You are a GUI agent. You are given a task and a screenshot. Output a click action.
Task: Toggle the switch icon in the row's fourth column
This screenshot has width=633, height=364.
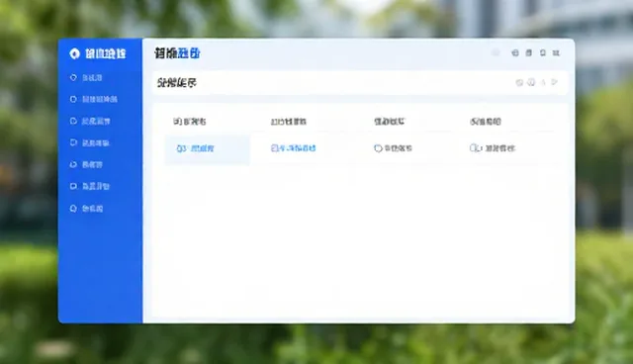476,148
